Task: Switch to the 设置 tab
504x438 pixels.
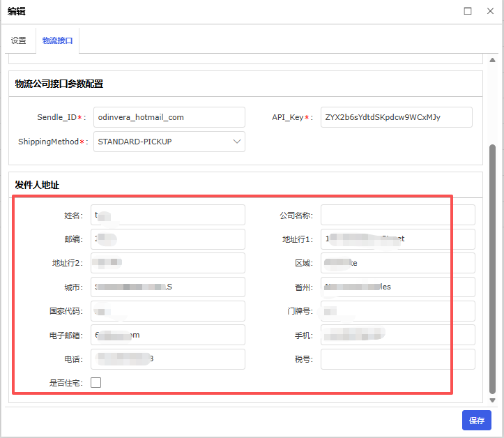Action: (x=18, y=41)
